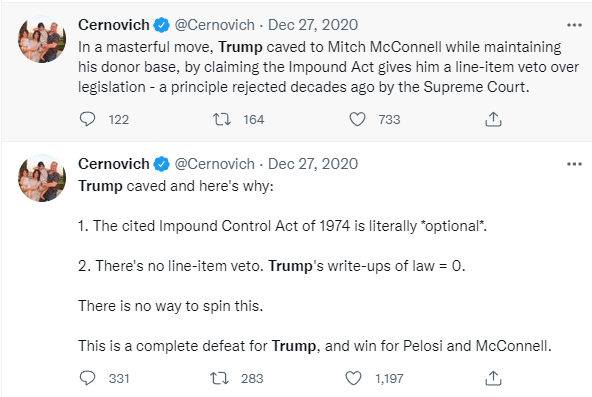Visit @Cernovich handle in the first tweet
This screenshot has height=397, width=592.
214,25
